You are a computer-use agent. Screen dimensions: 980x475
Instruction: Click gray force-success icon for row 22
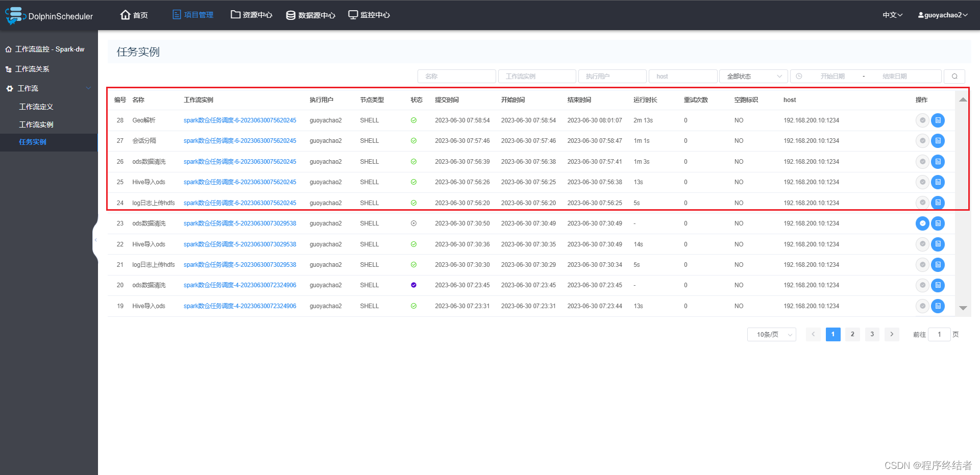point(922,244)
